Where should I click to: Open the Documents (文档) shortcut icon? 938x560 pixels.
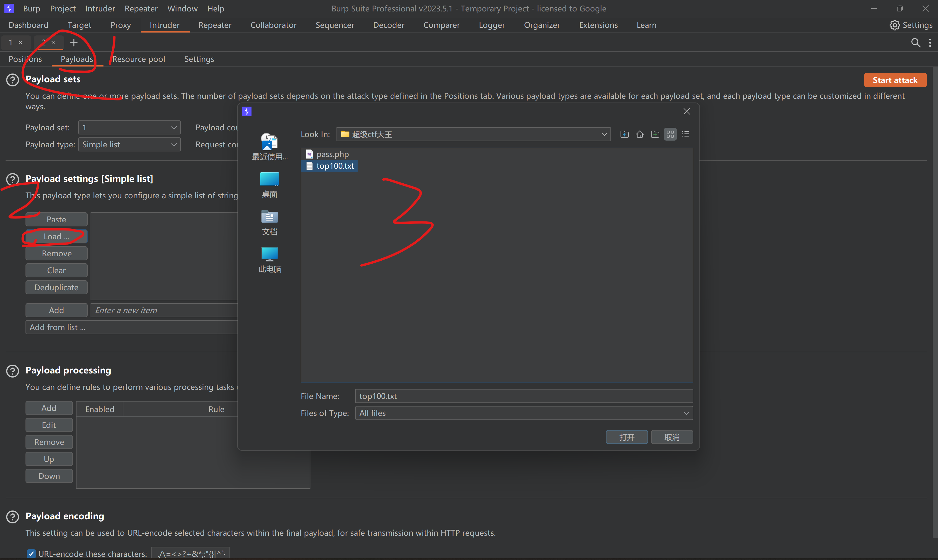pyautogui.click(x=269, y=217)
